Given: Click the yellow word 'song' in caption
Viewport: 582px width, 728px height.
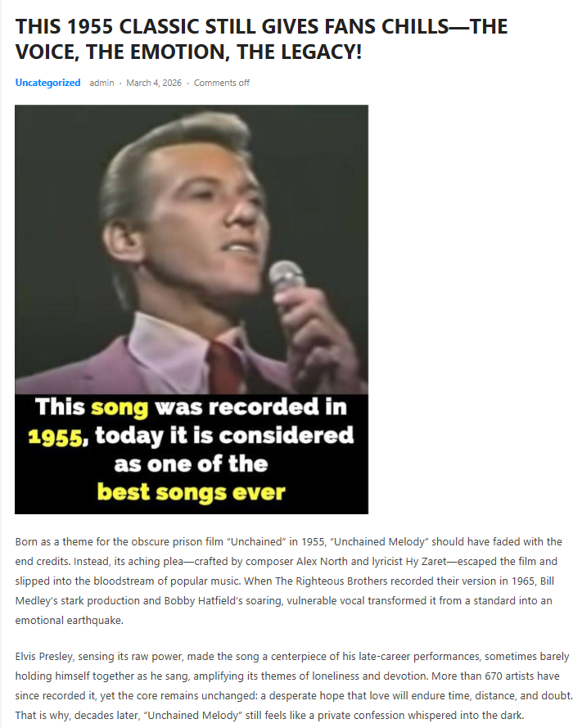Looking at the screenshot, I should 120,408.
